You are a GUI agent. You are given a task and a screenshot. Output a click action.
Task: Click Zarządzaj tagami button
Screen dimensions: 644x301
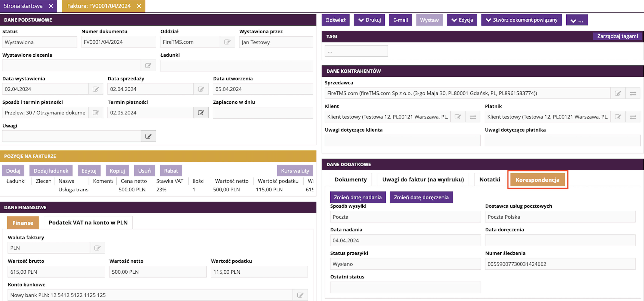[x=617, y=36]
